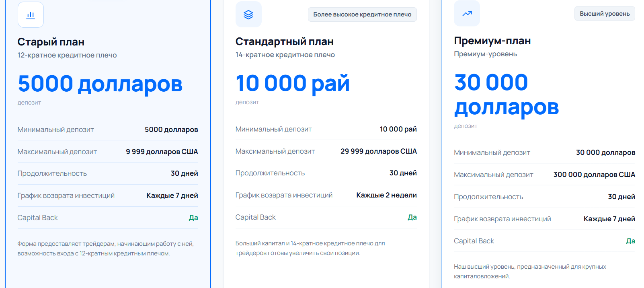Click the bar chart icon on Старый план card

click(31, 15)
